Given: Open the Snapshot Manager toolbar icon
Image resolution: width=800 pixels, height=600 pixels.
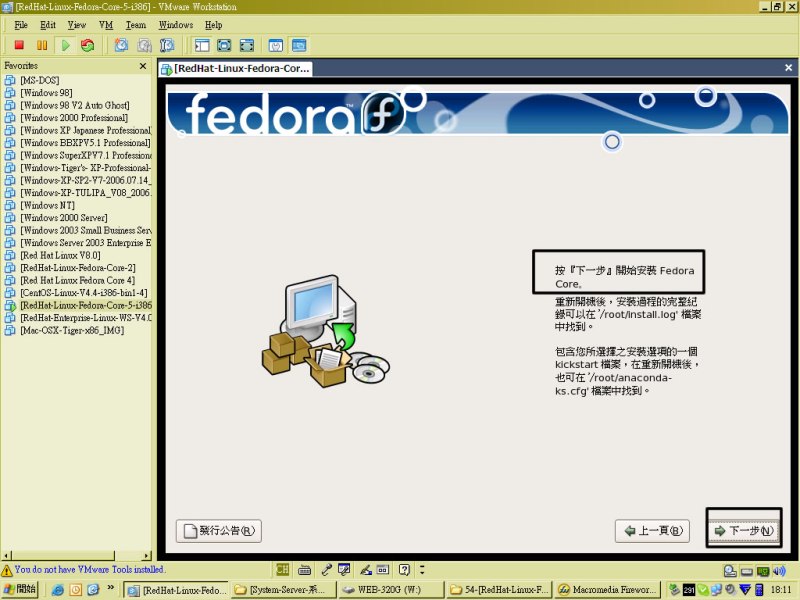Looking at the screenshot, I should 167,45.
